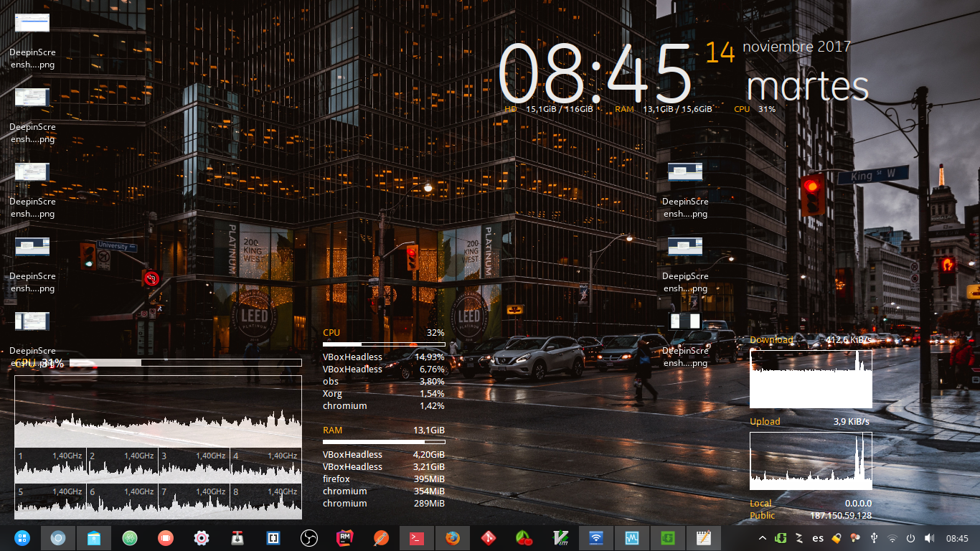Screen dimensions: 980x551
Task: Open RubyMine IDE from the dock
Action: pyautogui.click(x=345, y=538)
